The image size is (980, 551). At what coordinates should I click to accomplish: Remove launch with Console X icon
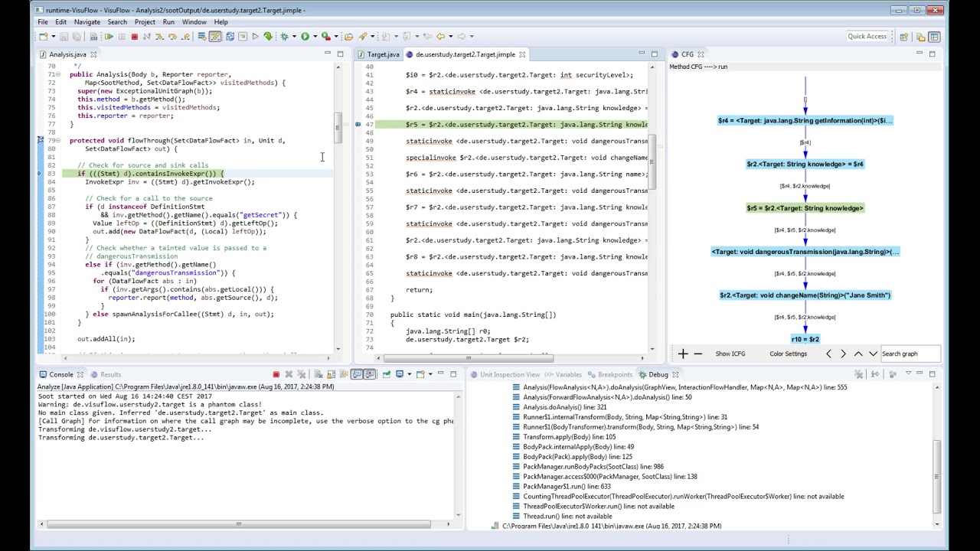click(289, 374)
